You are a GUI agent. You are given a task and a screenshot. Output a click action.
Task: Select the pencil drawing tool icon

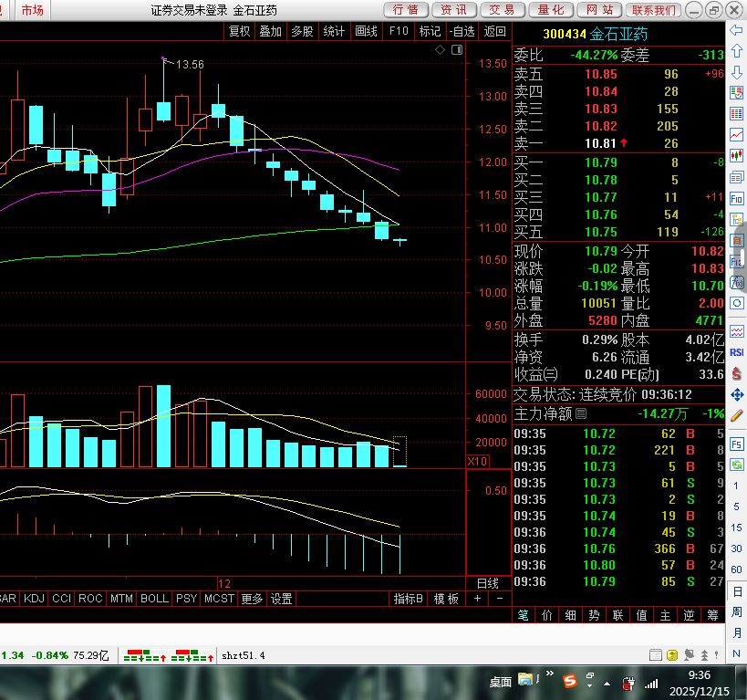(736, 415)
